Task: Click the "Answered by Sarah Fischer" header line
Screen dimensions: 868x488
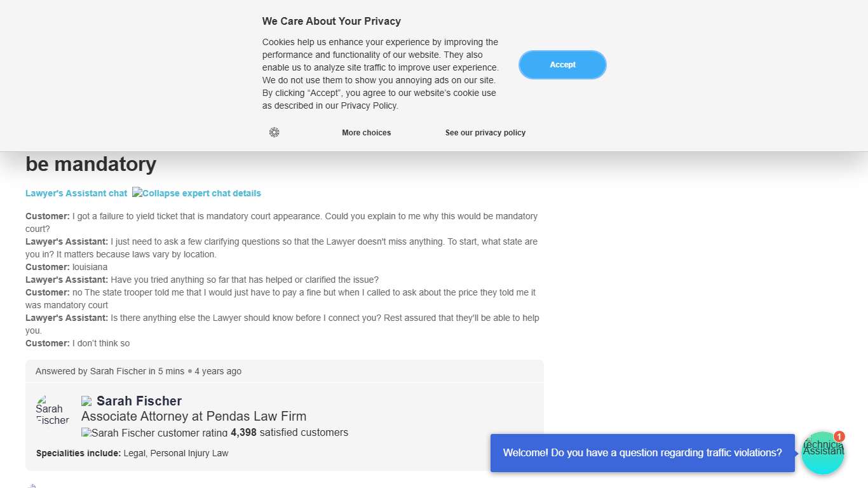Action: (139, 371)
